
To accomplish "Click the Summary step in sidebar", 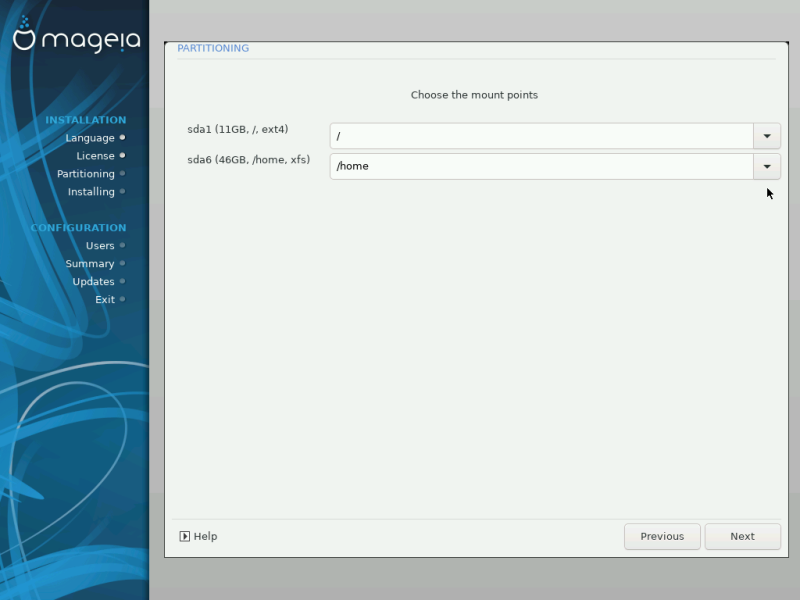I will (x=90, y=264).
